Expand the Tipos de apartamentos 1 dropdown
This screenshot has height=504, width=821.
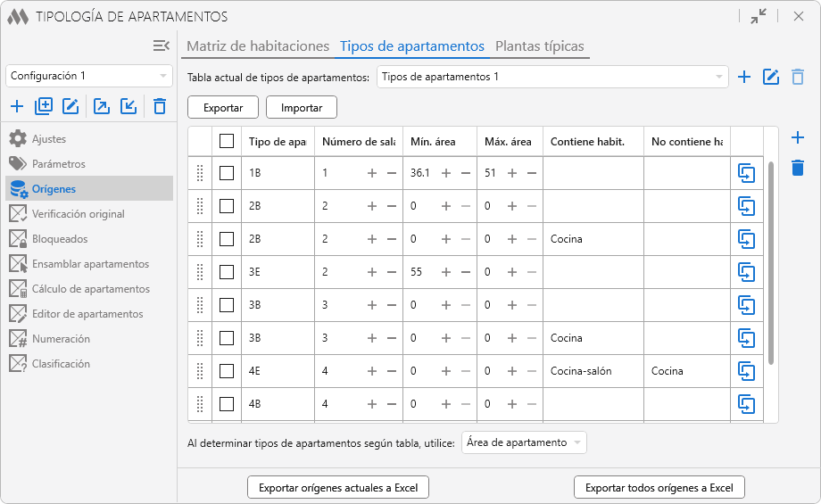[x=552, y=78]
